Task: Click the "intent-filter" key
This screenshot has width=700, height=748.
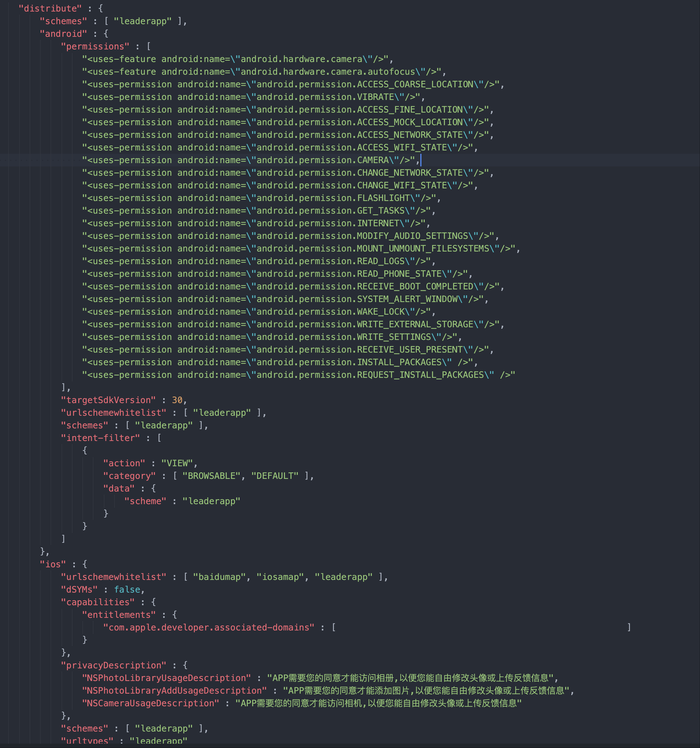Action: (x=100, y=438)
